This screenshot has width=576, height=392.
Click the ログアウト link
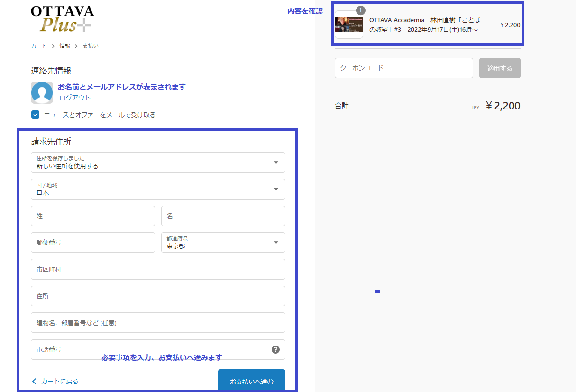pyautogui.click(x=75, y=98)
